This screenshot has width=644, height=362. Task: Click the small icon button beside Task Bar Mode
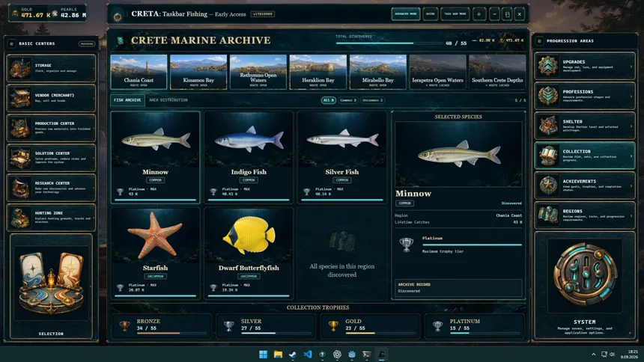pos(479,14)
